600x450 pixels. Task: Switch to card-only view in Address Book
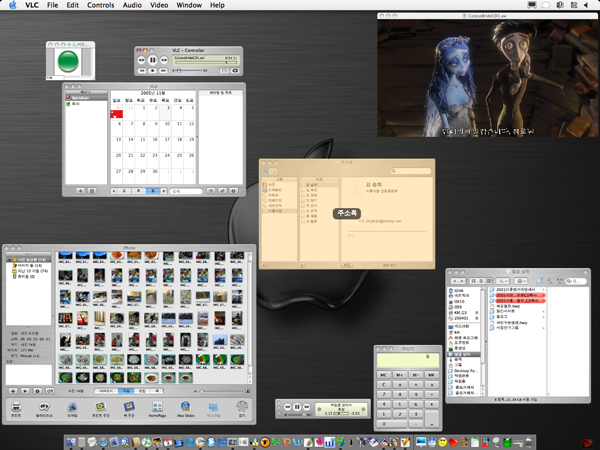coord(273,171)
